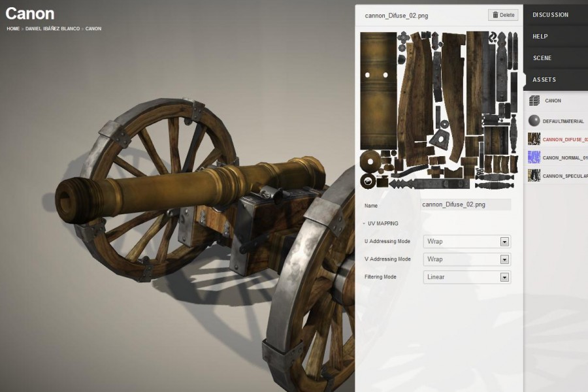Click the DefaultMaterial sphere icon
588x392 pixels.
(x=534, y=121)
